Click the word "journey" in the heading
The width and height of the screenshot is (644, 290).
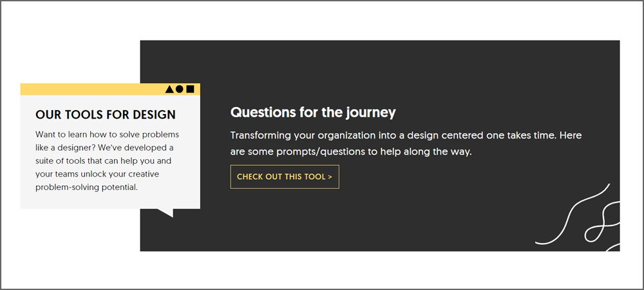point(371,113)
